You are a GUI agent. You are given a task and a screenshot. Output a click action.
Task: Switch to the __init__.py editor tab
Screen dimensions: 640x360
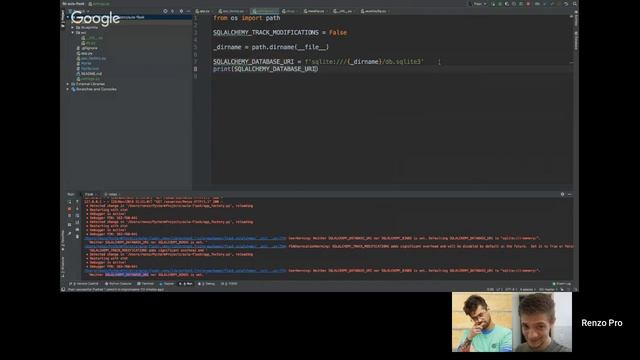pos(342,11)
